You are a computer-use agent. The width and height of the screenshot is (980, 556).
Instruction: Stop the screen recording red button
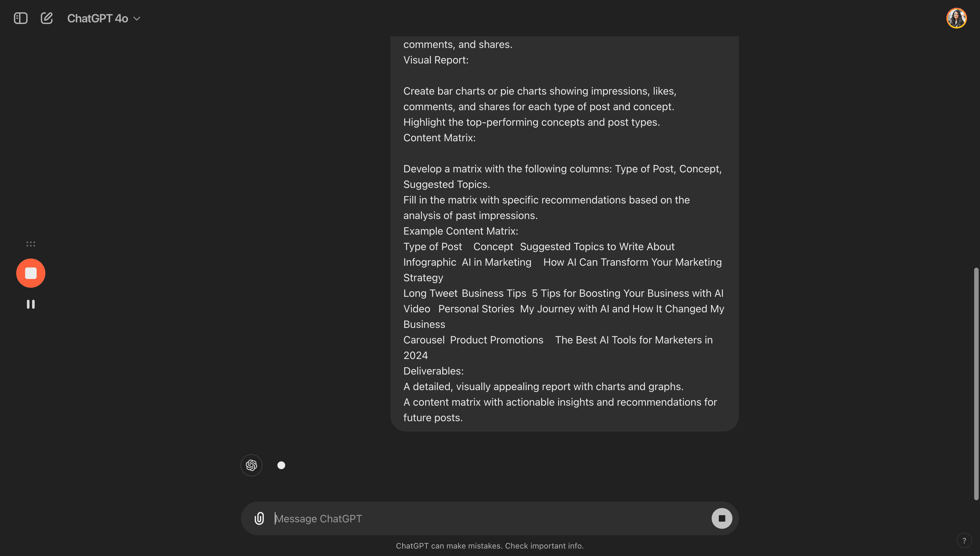(30, 273)
